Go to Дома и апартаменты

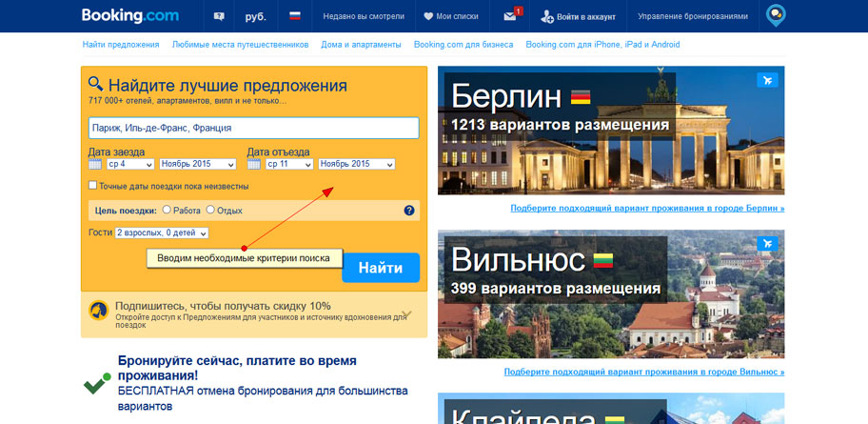tap(361, 45)
